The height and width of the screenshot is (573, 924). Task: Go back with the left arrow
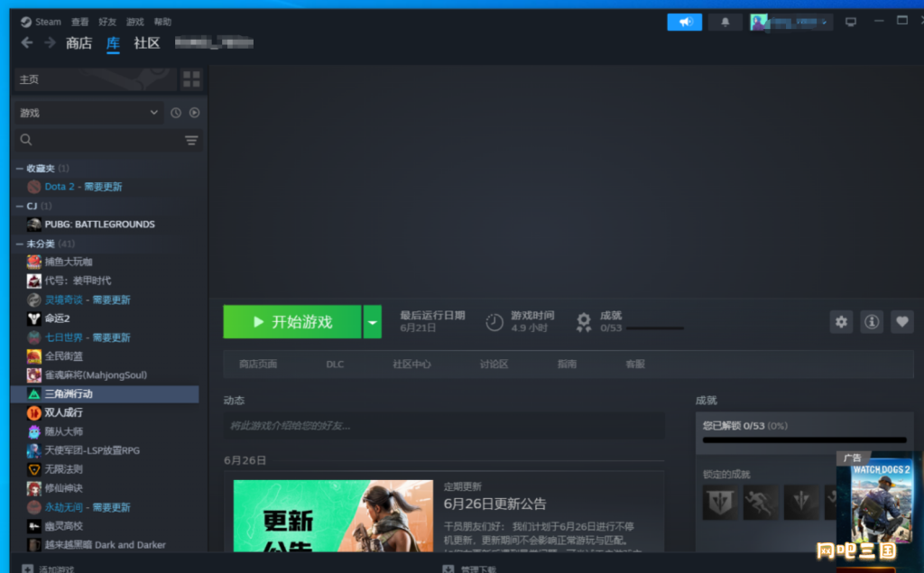[26, 42]
